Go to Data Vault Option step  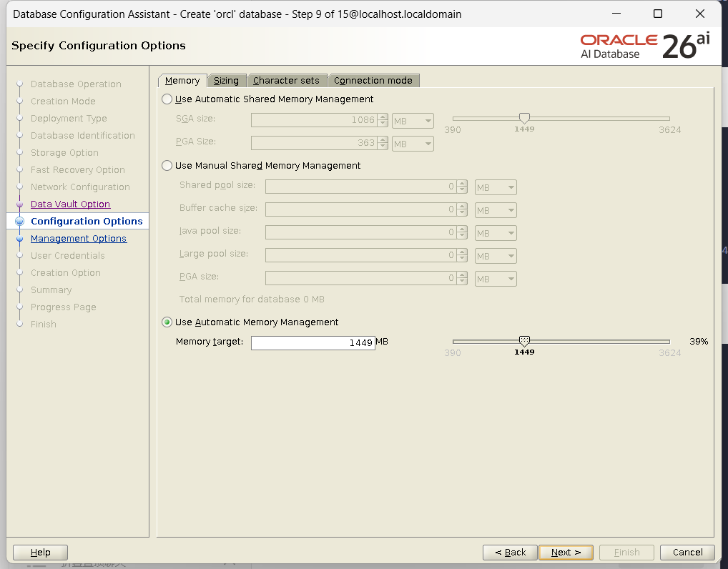pos(70,204)
